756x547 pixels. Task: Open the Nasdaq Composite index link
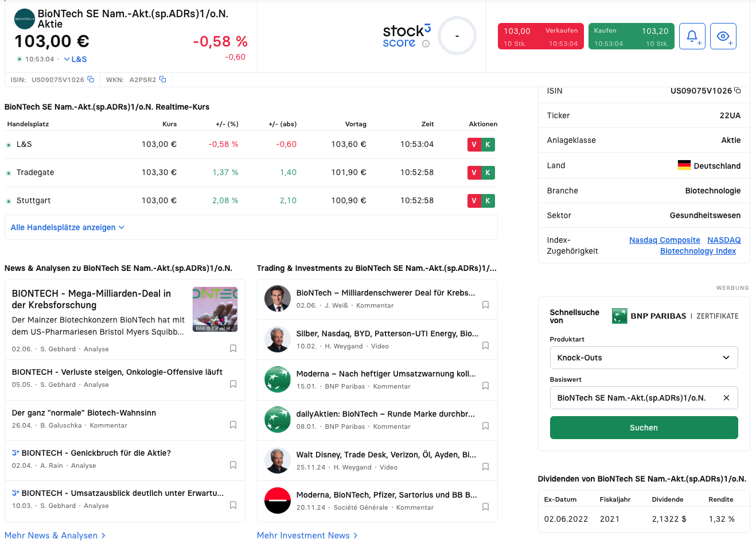coord(665,240)
